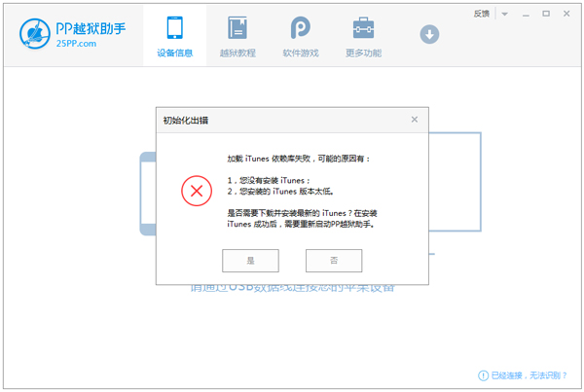Click the 反馈 feedback link
This screenshot has height=392, width=584.
(x=481, y=14)
